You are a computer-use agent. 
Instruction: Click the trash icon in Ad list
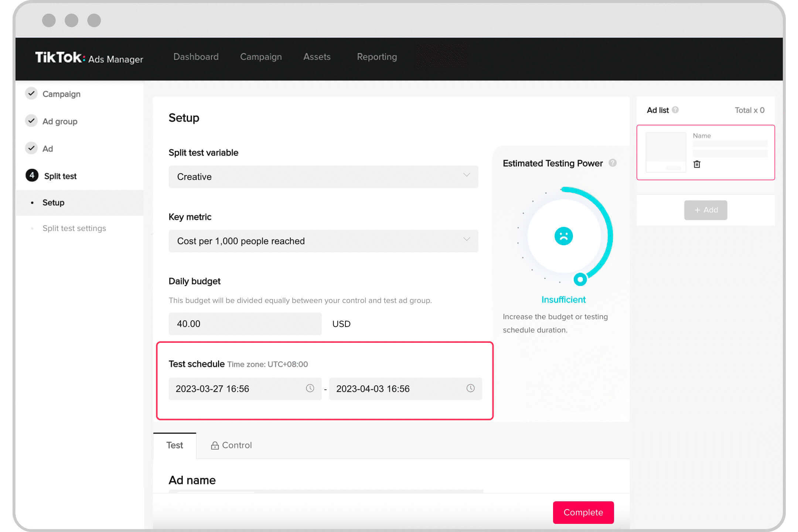click(x=697, y=164)
